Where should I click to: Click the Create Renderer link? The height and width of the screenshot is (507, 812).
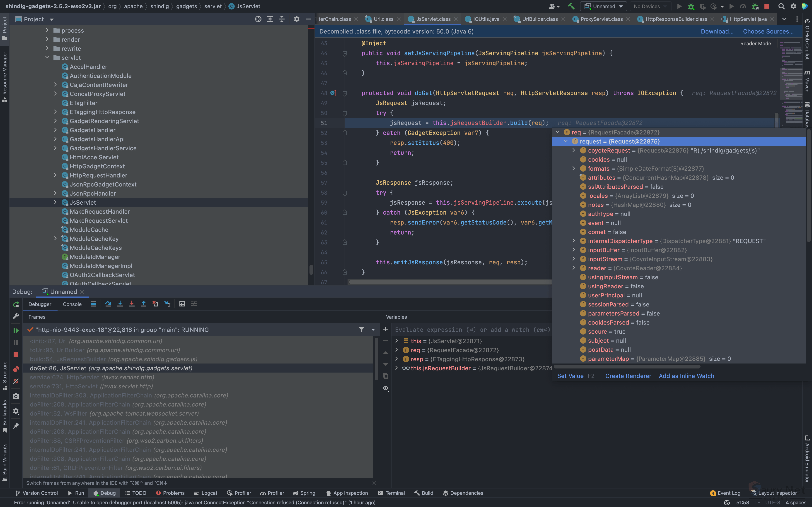[x=628, y=376]
